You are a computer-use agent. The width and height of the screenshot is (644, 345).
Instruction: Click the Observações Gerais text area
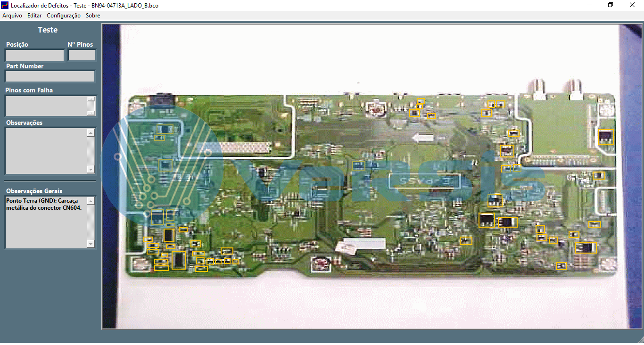[46, 222]
